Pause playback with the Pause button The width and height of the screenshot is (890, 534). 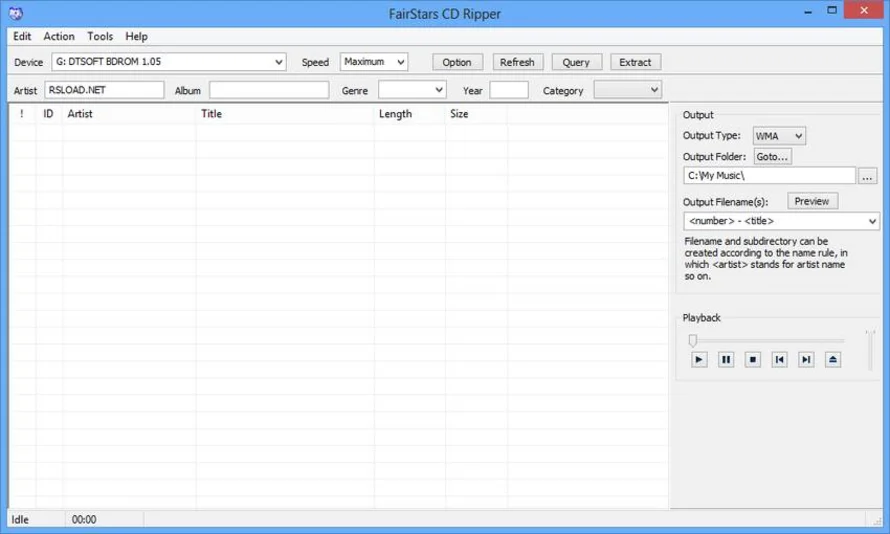click(725, 360)
